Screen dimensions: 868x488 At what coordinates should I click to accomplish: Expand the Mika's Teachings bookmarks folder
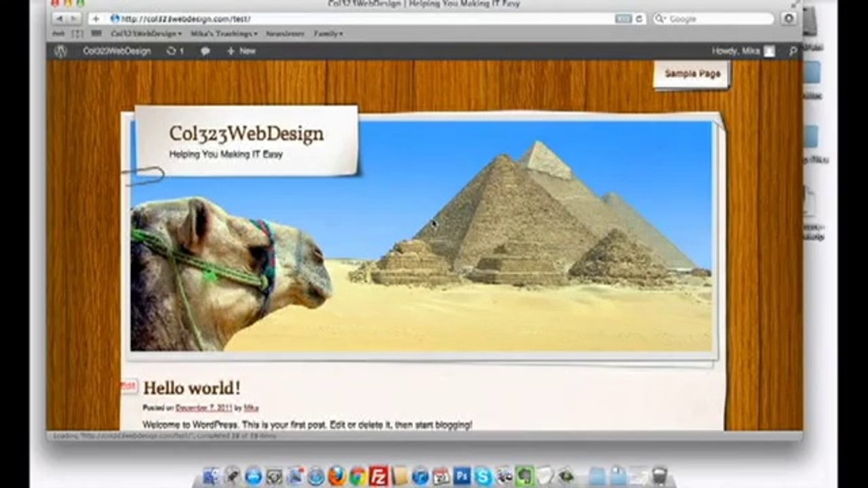(x=224, y=33)
